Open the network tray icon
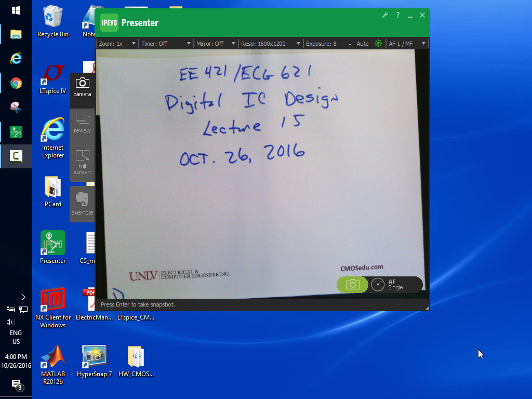 (x=23, y=310)
